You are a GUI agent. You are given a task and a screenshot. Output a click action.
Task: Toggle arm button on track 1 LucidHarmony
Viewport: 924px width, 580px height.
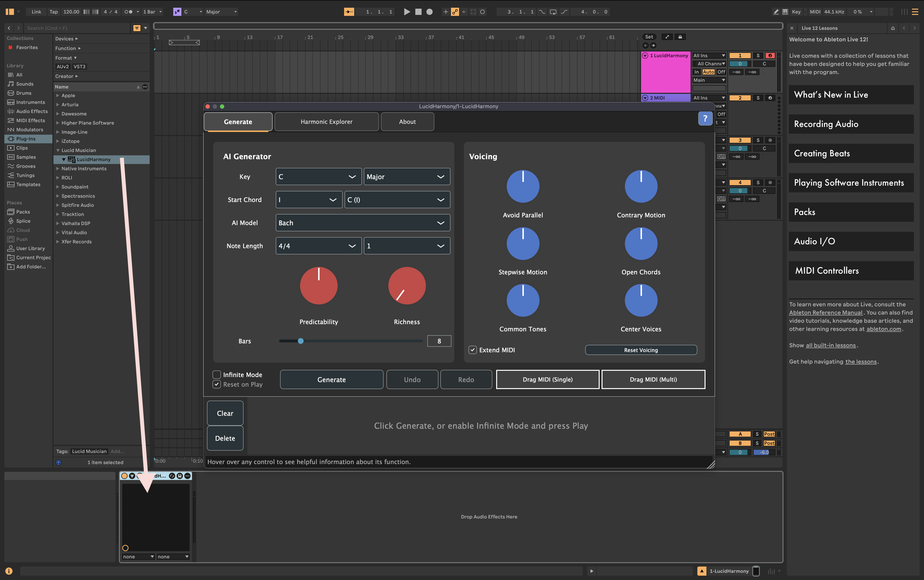pos(770,56)
